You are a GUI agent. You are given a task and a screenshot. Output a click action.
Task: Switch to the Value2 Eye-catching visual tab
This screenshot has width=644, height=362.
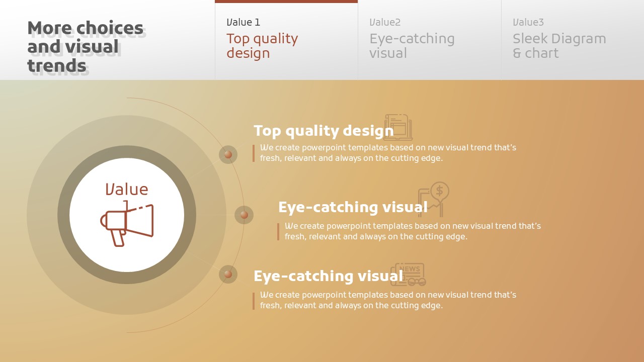pos(429,40)
